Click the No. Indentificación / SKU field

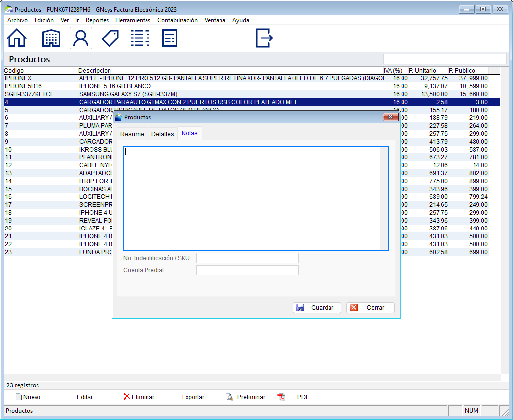point(247,258)
